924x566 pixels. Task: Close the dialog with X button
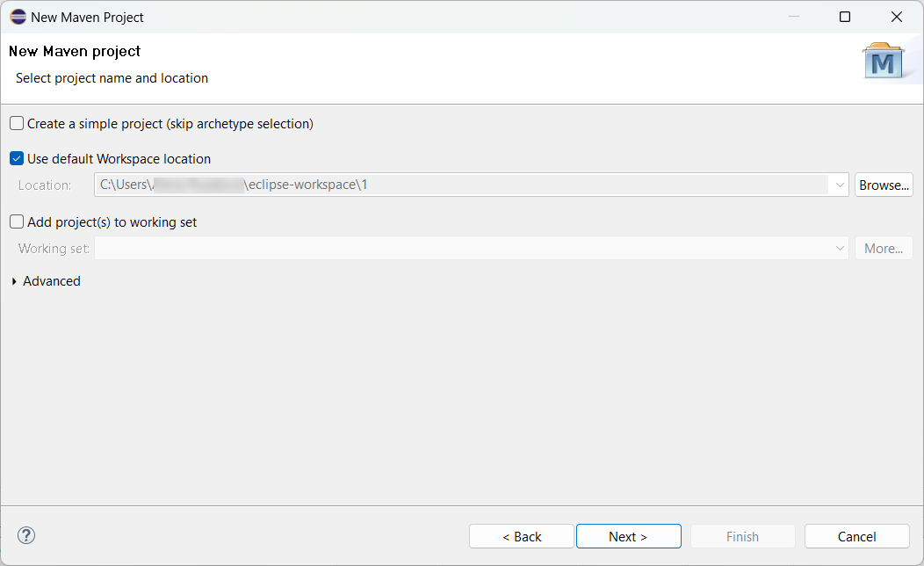click(x=896, y=17)
